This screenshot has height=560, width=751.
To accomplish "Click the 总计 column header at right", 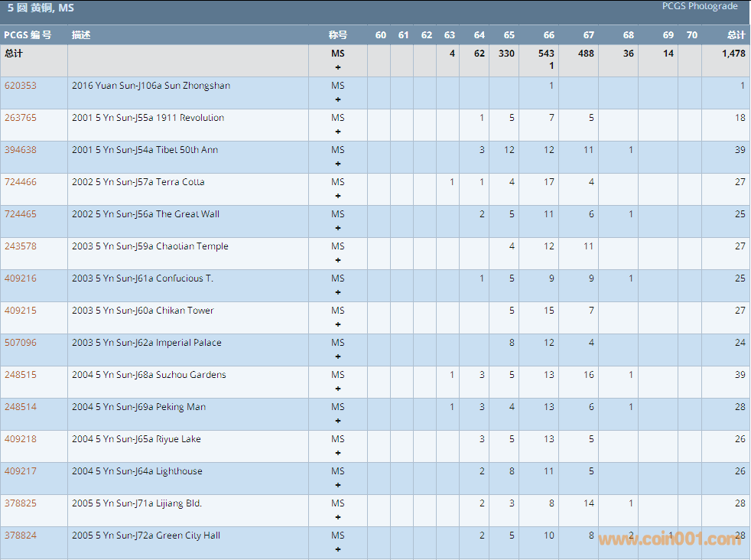I will coord(736,35).
